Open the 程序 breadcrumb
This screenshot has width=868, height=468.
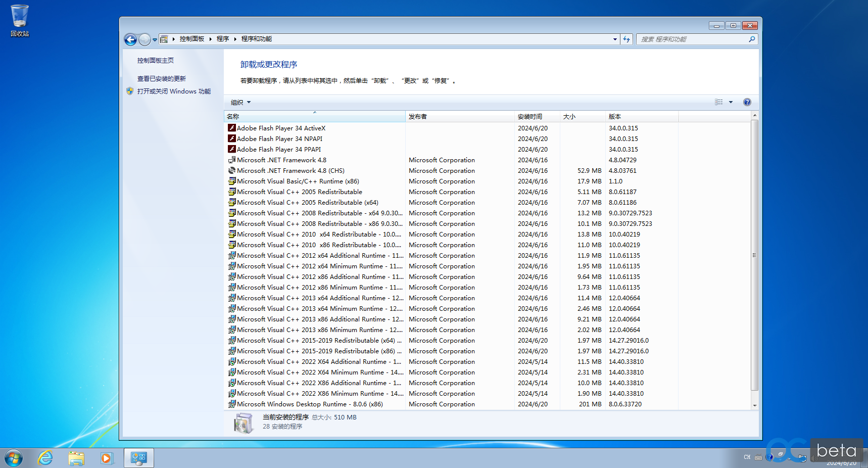click(x=223, y=39)
